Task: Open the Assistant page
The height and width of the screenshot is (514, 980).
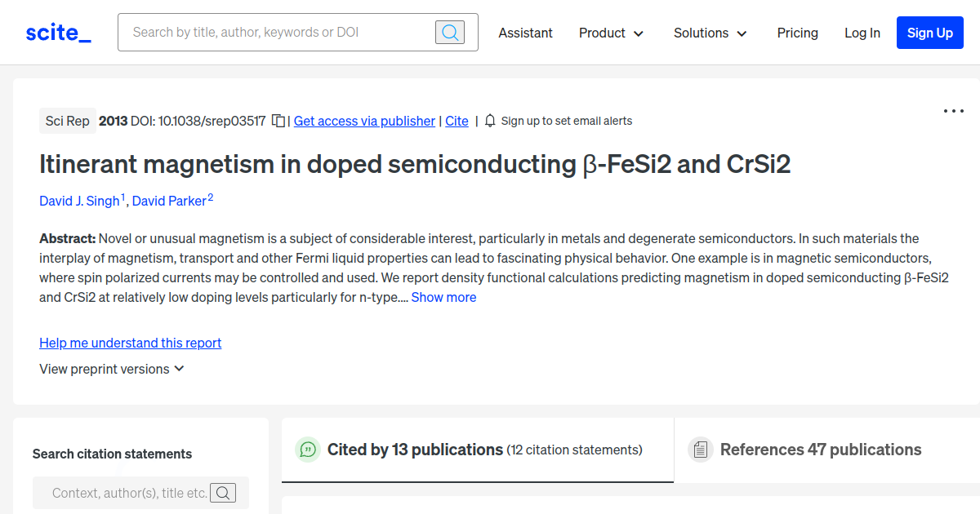Action: 525,33
